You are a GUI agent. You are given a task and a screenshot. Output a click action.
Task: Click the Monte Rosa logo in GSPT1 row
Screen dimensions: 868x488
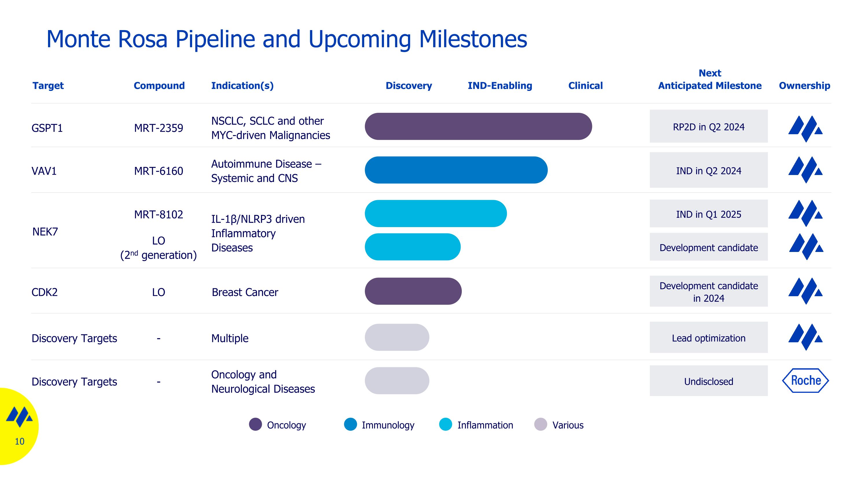pos(805,128)
